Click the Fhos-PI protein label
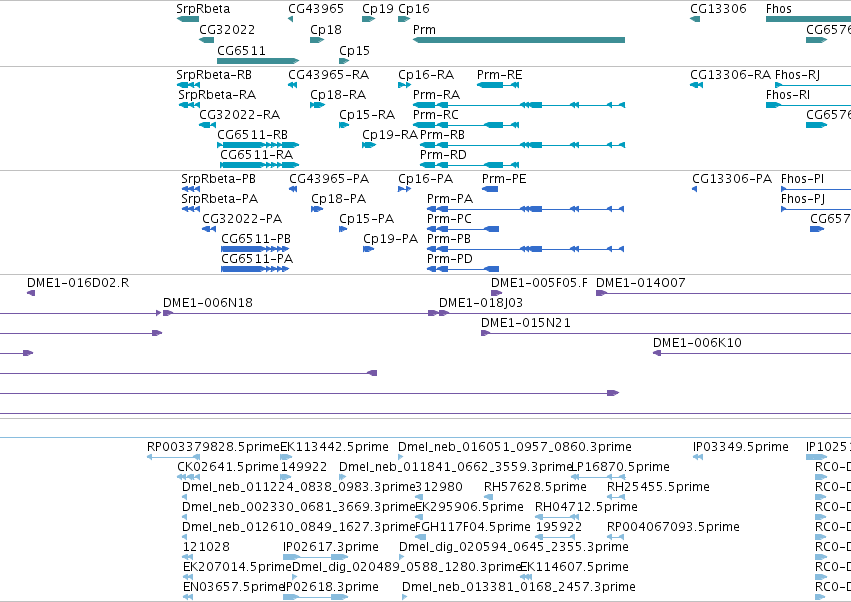 (802, 179)
